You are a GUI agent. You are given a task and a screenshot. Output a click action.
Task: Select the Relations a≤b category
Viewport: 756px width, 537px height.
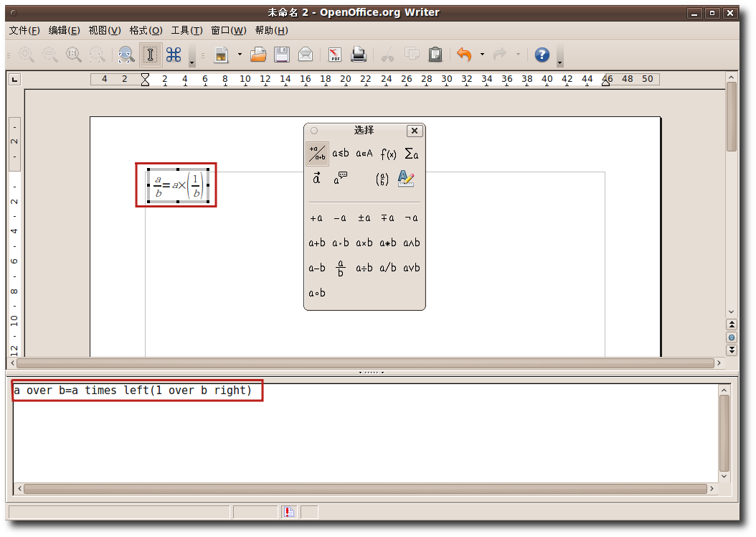pyautogui.click(x=341, y=154)
